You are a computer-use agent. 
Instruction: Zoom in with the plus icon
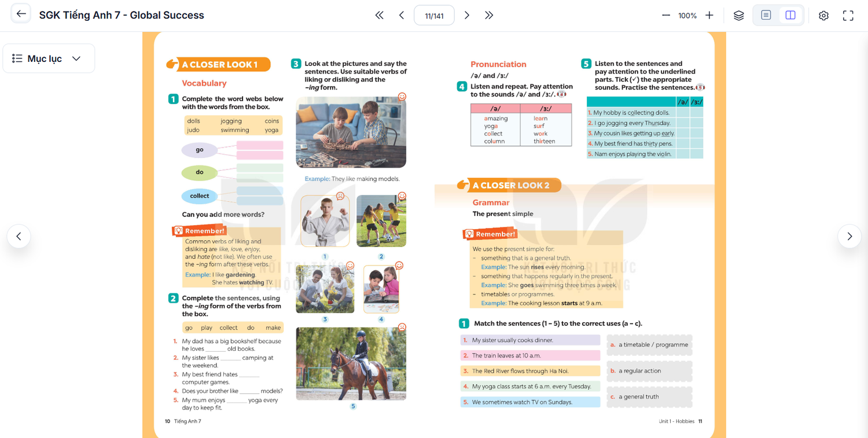709,15
